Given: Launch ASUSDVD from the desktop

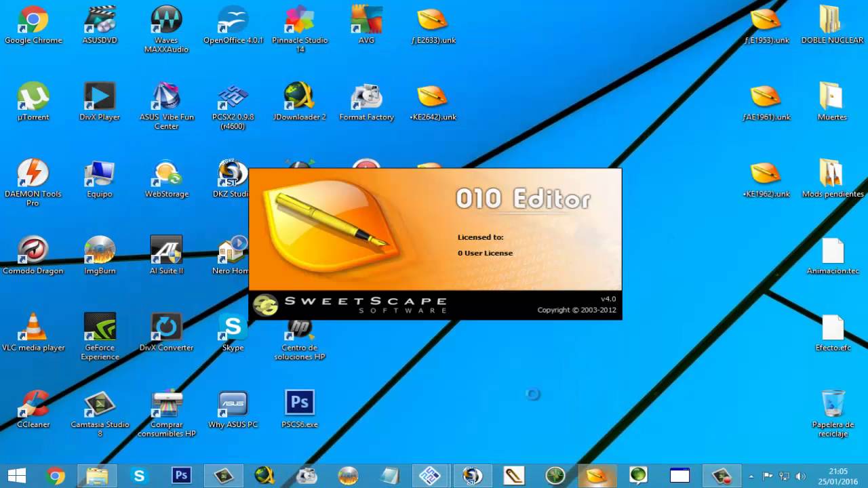Looking at the screenshot, I should (x=100, y=25).
